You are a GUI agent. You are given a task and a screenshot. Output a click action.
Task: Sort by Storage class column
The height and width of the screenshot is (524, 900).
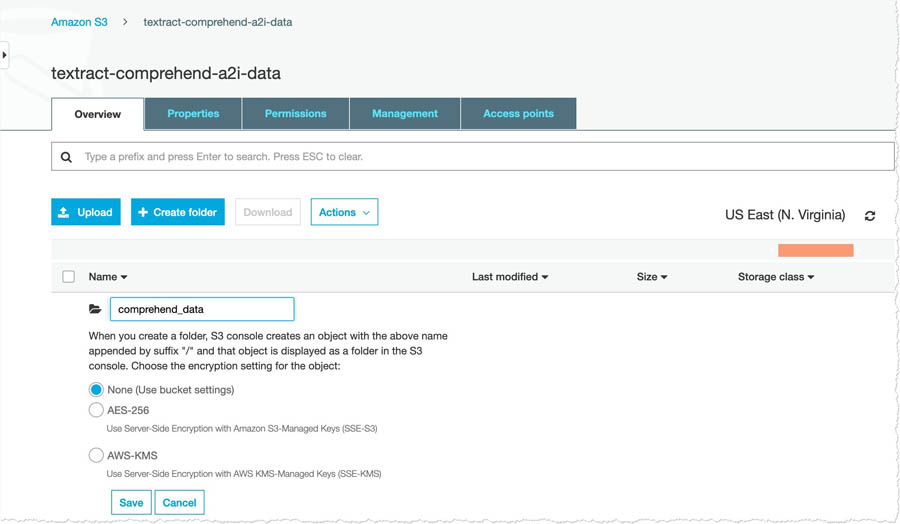pos(776,277)
